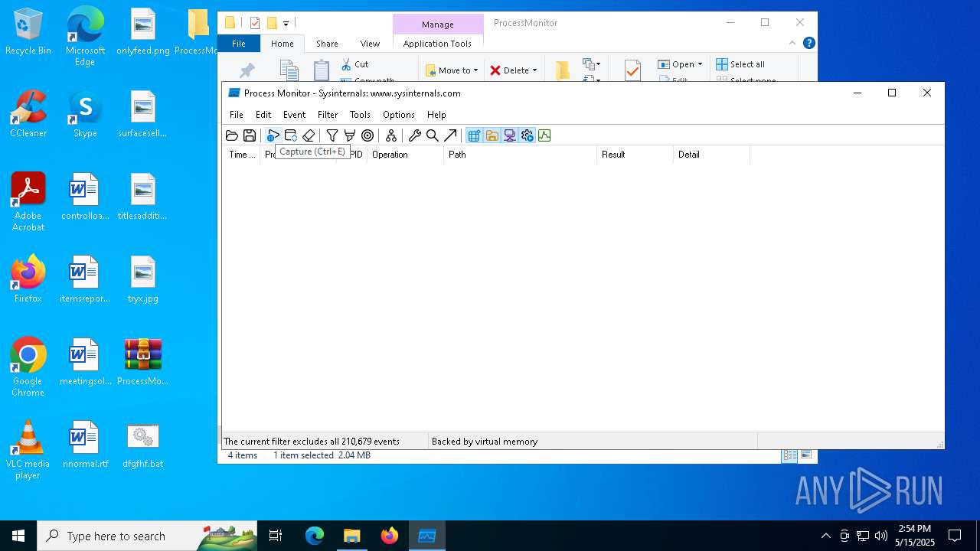Switch Explorer to large icons view
The image size is (980, 551).
[806, 455]
